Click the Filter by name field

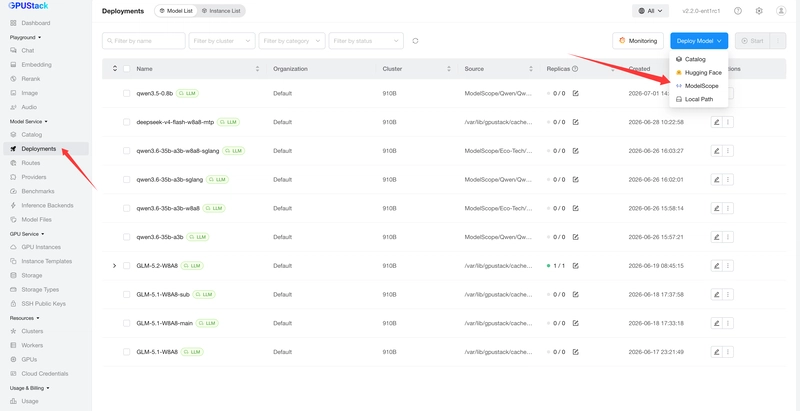[144, 41]
